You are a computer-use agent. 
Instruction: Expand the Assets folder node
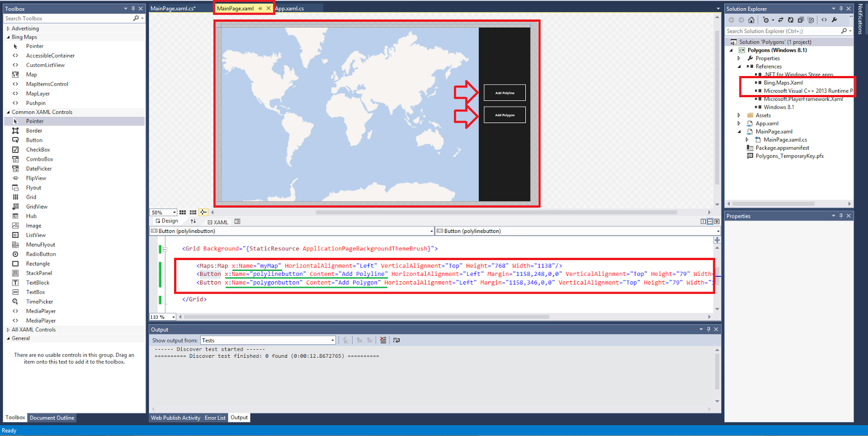click(739, 116)
